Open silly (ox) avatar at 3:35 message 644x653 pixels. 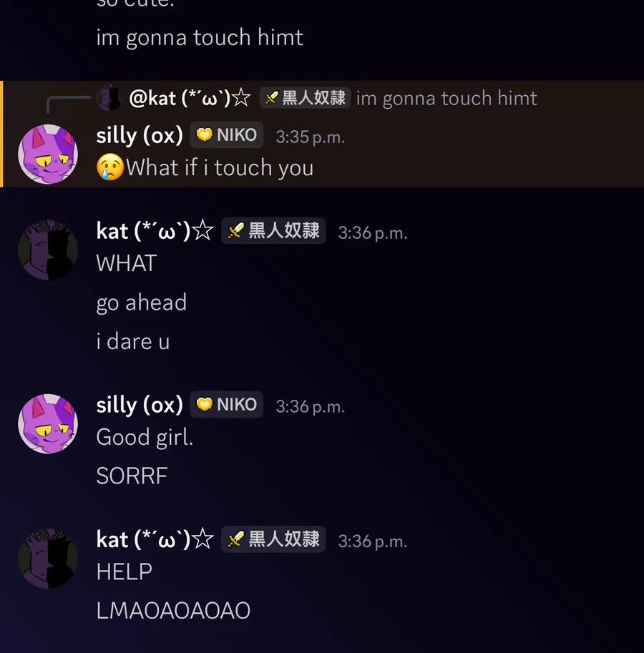48,154
